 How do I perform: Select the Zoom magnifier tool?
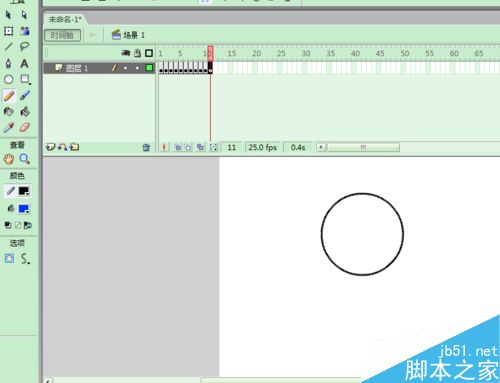click(24, 159)
